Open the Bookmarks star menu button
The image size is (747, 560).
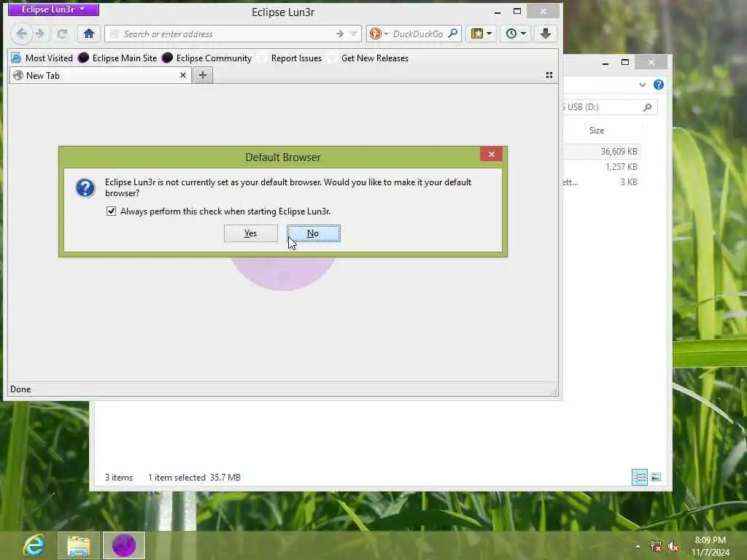point(476,34)
